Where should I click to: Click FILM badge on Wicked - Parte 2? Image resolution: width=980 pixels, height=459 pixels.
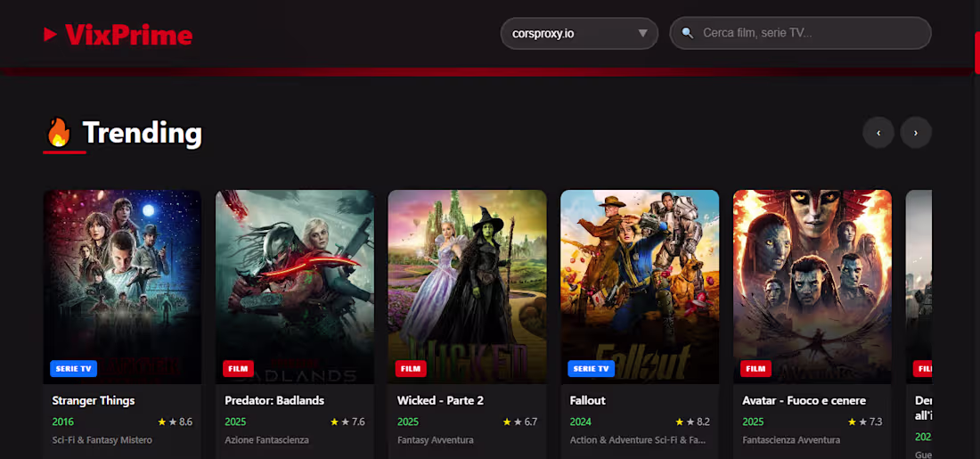pos(411,369)
